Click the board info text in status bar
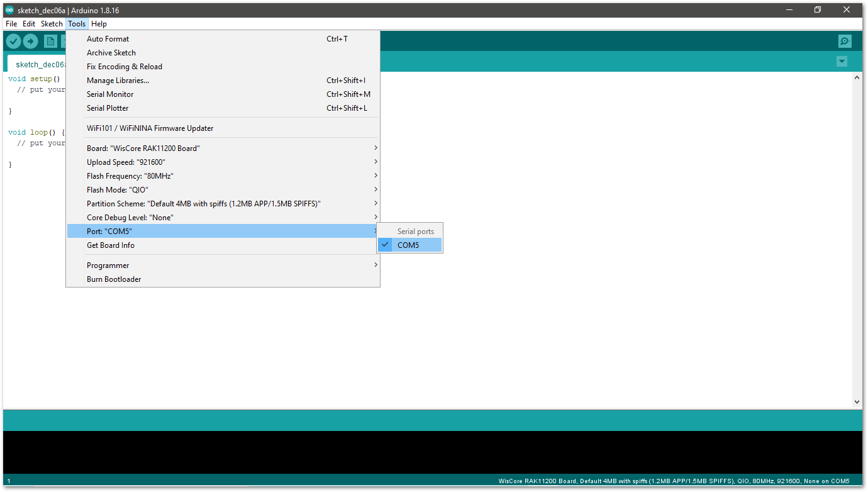Viewport: 868px width, 492px height. pos(674,481)
